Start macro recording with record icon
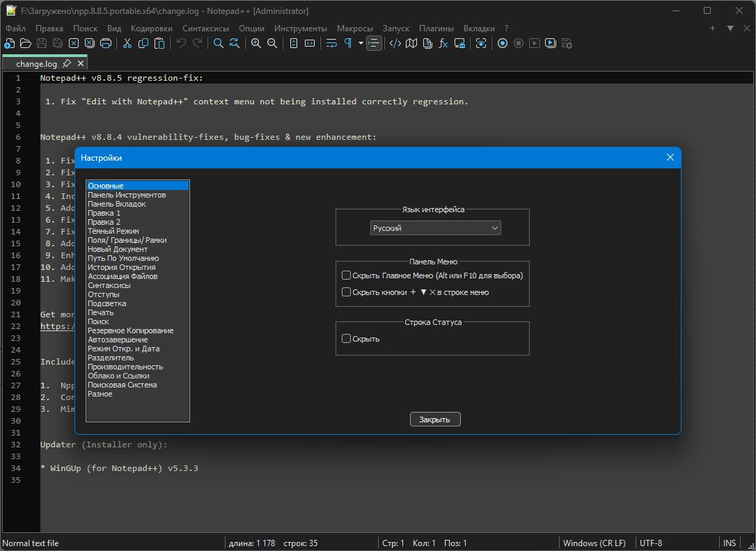The width and height of the screenshot is (756, 551). 502,43
